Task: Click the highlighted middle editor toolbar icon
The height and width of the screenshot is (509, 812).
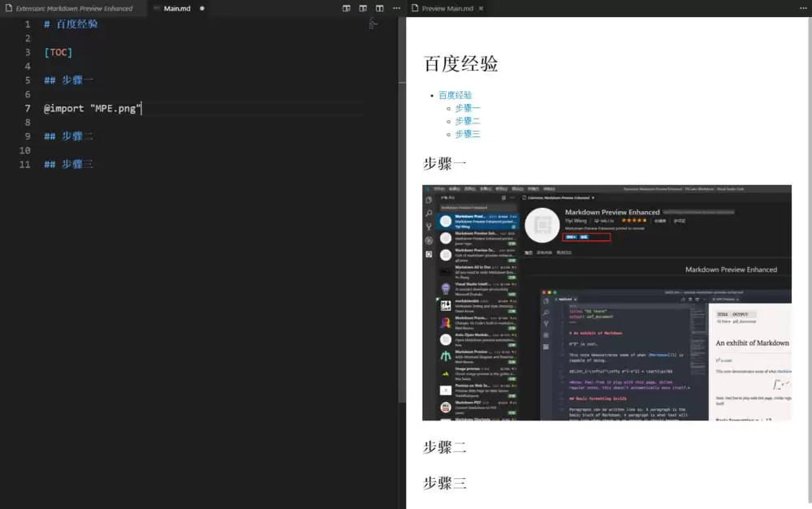Action: 363,8
